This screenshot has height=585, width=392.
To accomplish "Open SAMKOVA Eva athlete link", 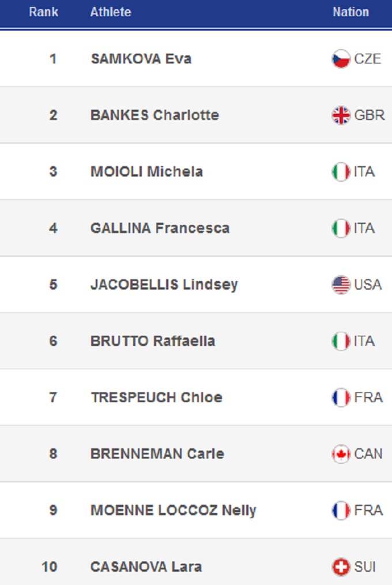I will click(141, 59).
